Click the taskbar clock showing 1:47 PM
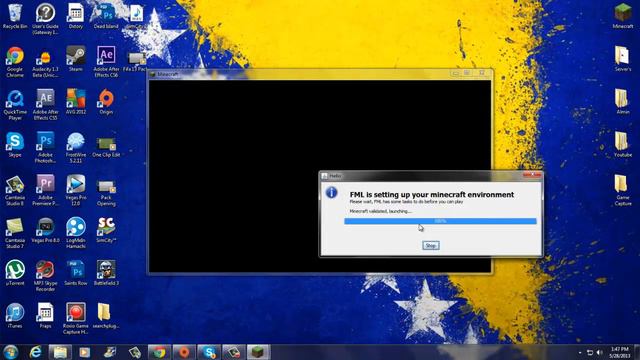Screen dimensions: 640x360 coord(620,352)
